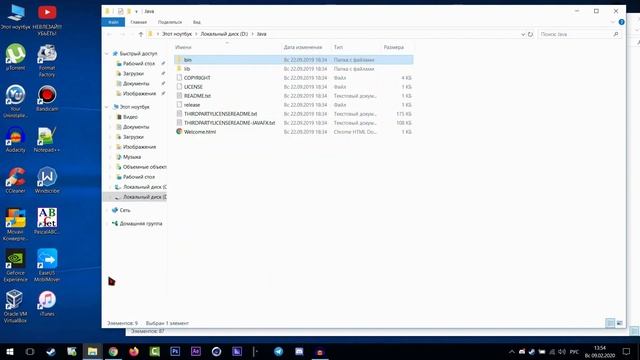Open Task View on taskbar
Viewport: 640px width, 360px height.
point(30,351)
